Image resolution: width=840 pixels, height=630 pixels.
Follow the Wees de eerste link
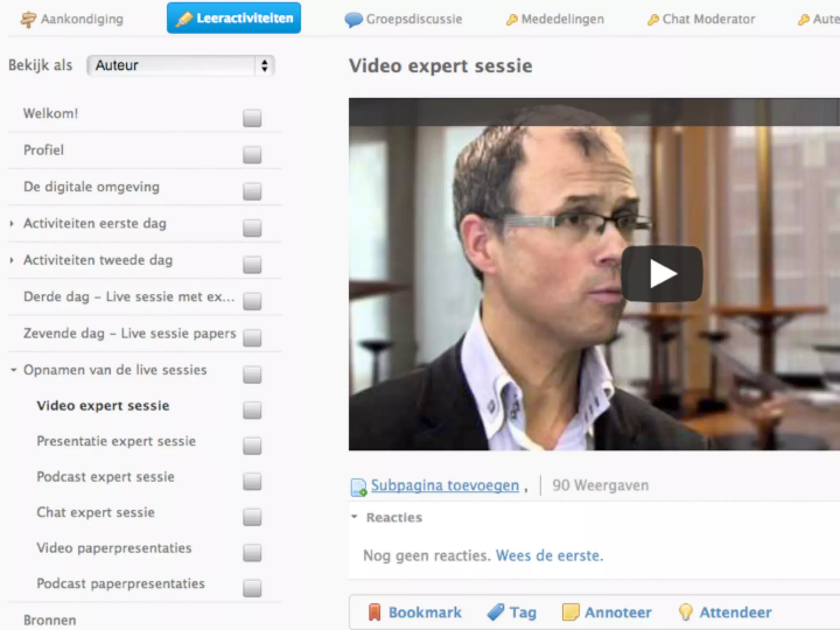(550, 555)
